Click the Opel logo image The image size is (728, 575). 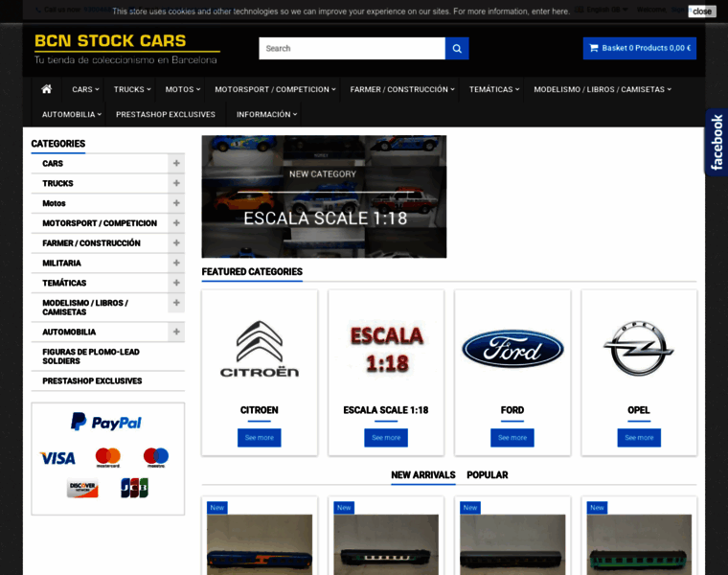(x=638, y=348)
